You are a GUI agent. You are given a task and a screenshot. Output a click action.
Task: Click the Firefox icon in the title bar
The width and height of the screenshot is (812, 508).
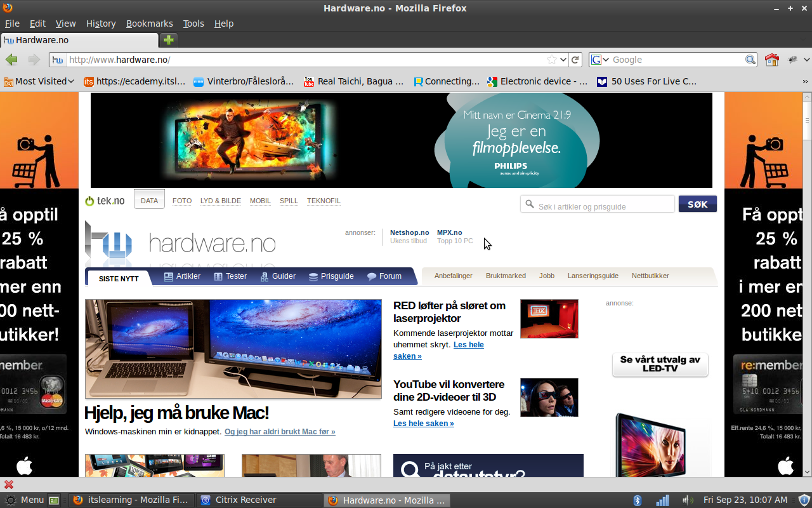click(x=8, y=8)
